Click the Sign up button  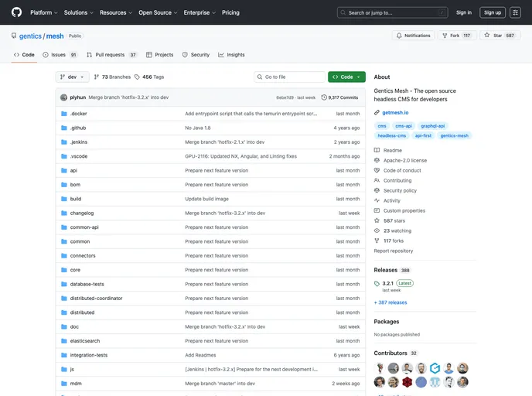coord(492,12)
